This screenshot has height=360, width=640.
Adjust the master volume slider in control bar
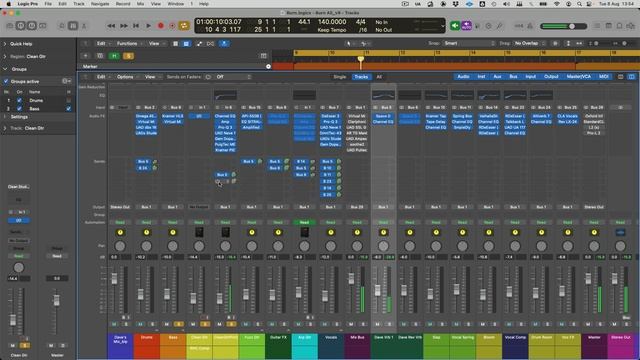tap(564, 26)
